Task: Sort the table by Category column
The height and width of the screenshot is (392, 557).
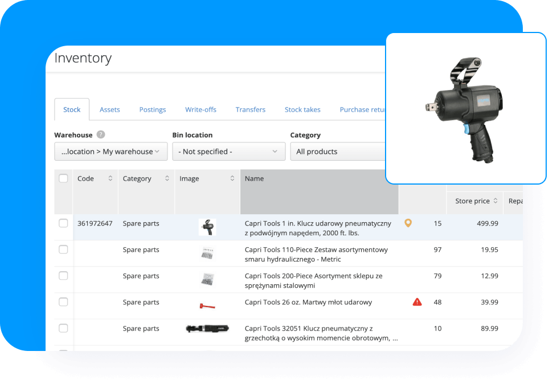Action: [167, 178]
